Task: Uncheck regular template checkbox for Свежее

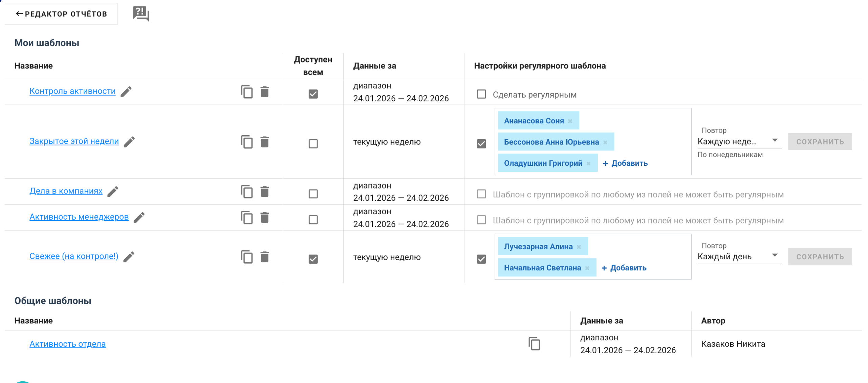Action: pyautogui.click(x=481, y=259)
